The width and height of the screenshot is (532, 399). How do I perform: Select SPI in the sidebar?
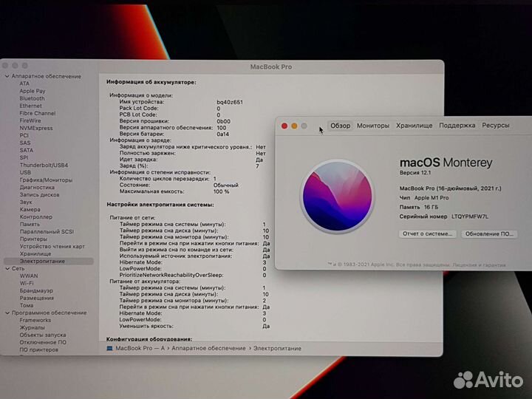click(24, 158)
